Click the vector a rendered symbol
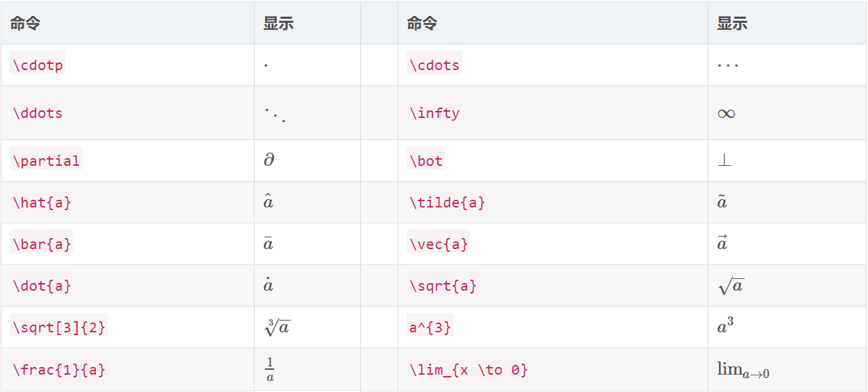This screenshot has height=392, width=868. pos(722,244)
